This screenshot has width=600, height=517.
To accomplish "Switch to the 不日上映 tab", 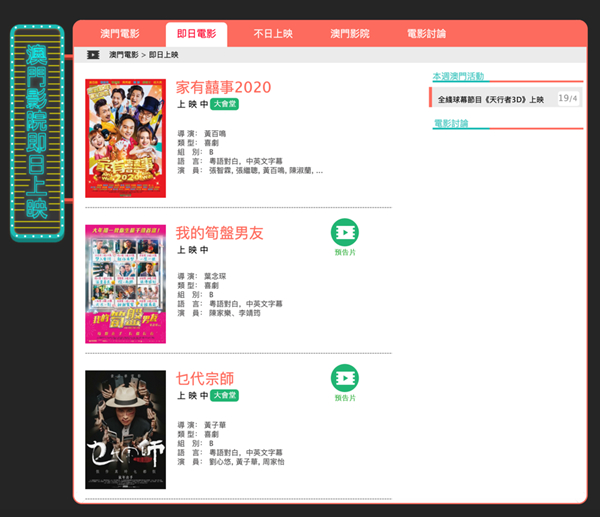I will click(273, 34).
